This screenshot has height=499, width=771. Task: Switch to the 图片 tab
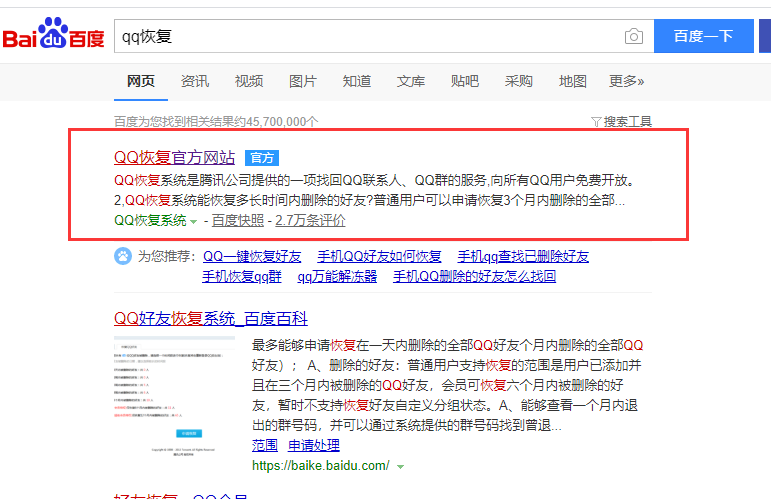coord(303,81)
